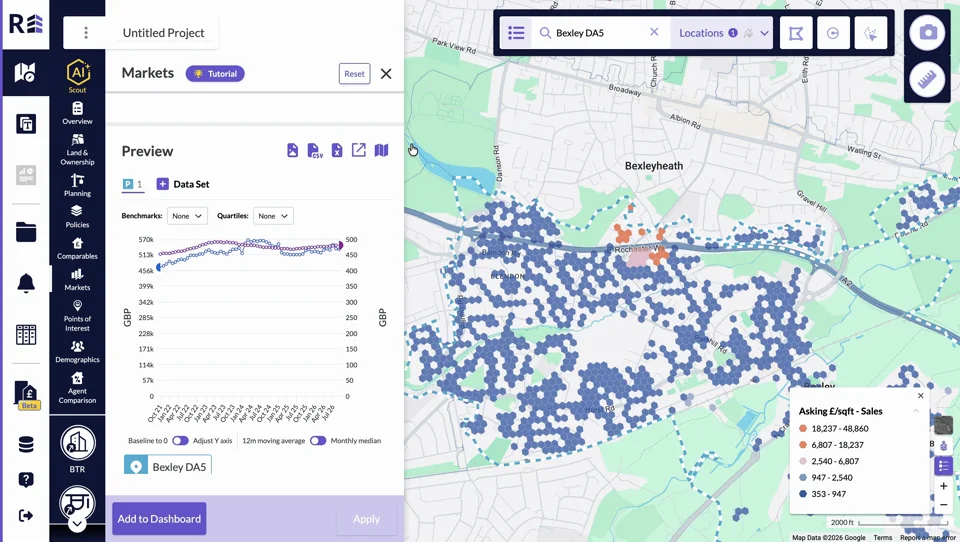Open the map explorer icon in left rail

point(25,72)
